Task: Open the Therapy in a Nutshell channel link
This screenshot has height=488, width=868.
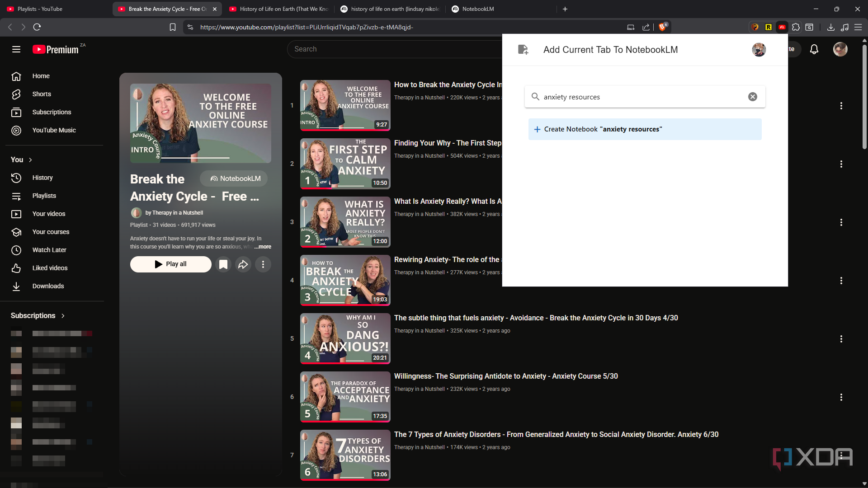Action: (x=174, y=213)
